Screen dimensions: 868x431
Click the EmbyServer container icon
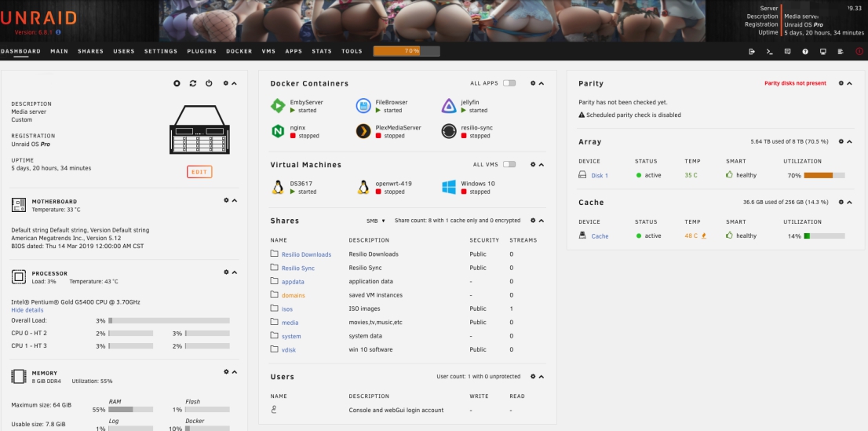(277, 105)
